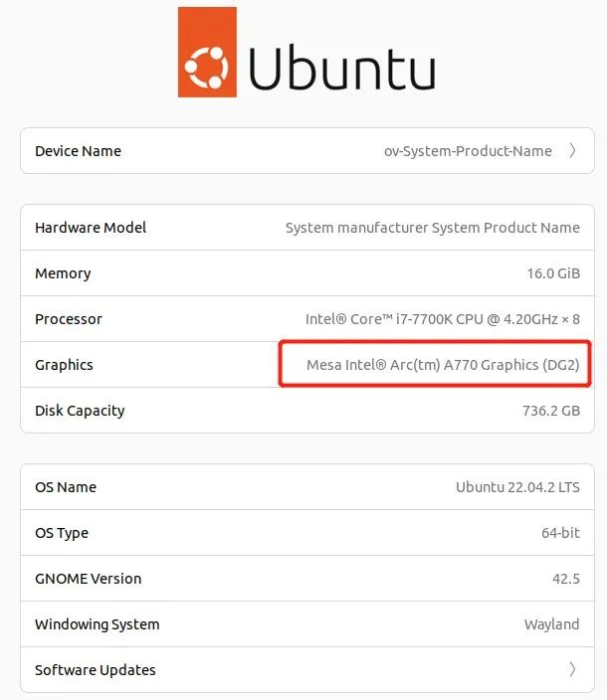Click the Ubuntu logo icon
The width and height of the screenshot is (607, 700).
point(207,52)
